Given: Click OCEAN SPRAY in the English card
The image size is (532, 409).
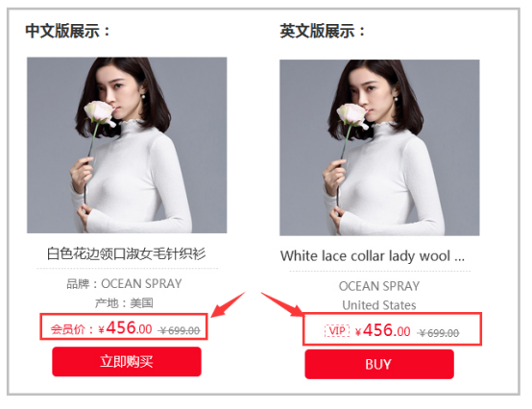Looking at the screenshot, I should (379, 286).
